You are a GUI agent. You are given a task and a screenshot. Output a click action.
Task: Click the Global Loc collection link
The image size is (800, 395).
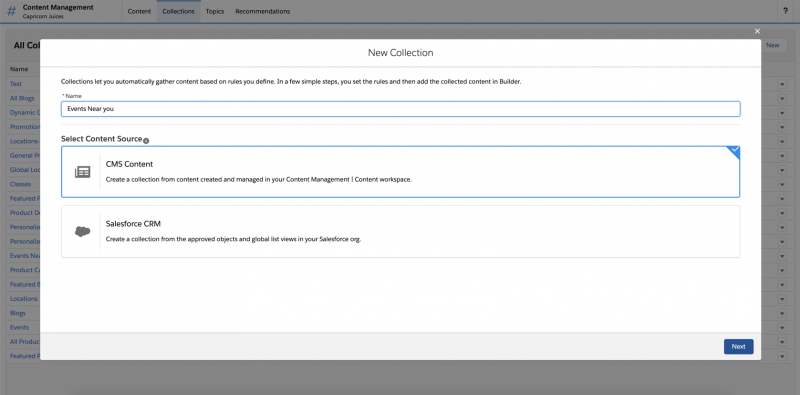25,169
